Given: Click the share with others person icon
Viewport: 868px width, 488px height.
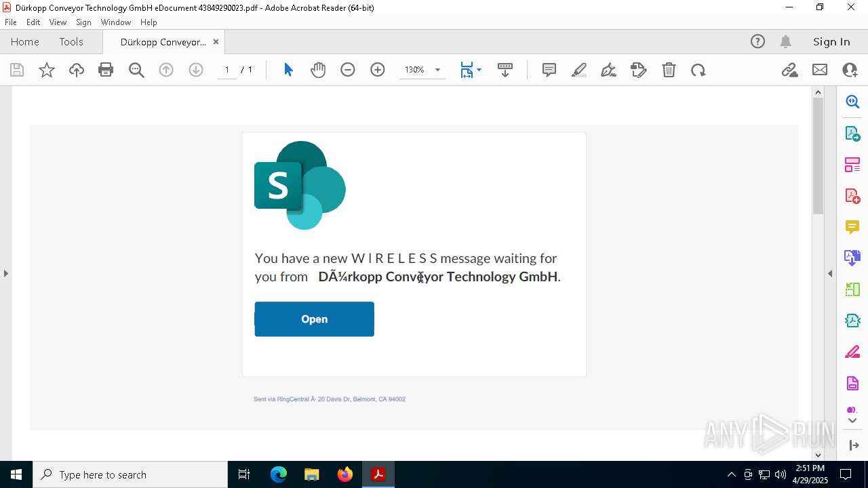Looking at the screenshot, I should point(850,70).
